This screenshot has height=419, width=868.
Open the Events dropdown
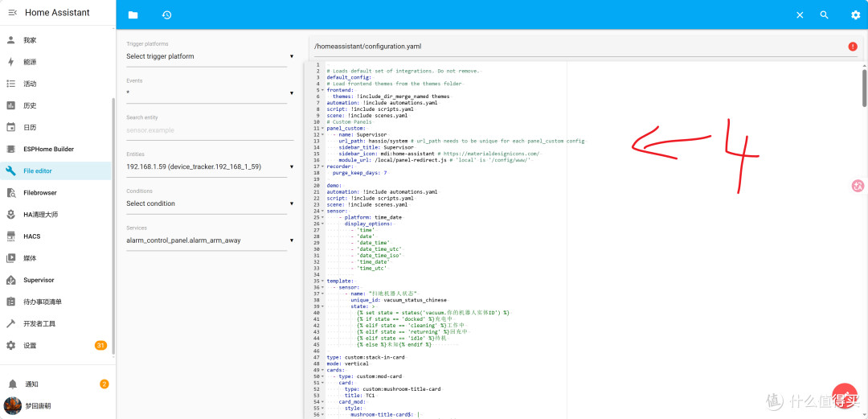[210, 93]
